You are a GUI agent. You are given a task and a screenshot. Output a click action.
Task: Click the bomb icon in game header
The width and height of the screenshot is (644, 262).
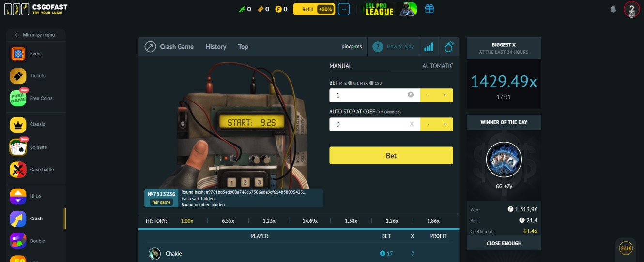tap(449, 47)
